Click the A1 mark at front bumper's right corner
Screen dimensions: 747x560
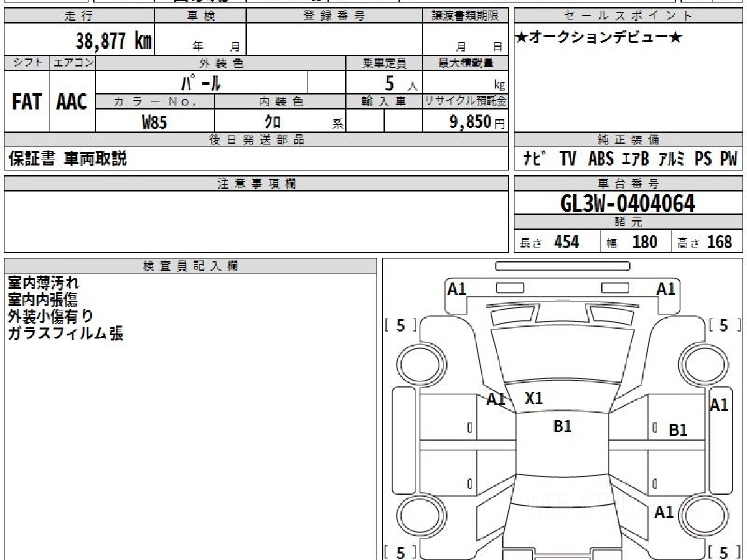click(666, 289)
